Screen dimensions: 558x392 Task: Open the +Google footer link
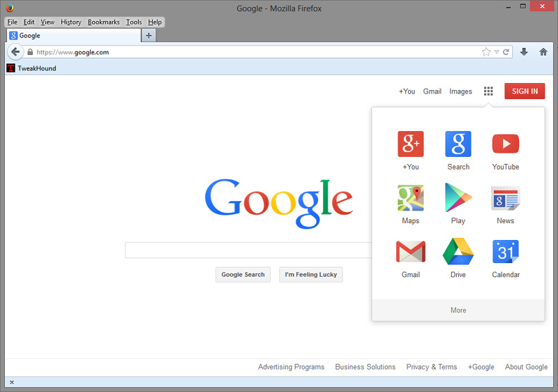pyautogui.click(x=481, y=367)
